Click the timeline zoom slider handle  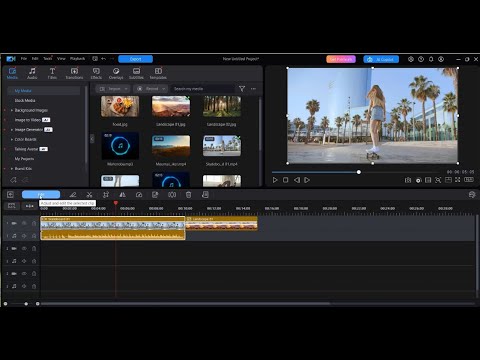[x=26, y=304]
